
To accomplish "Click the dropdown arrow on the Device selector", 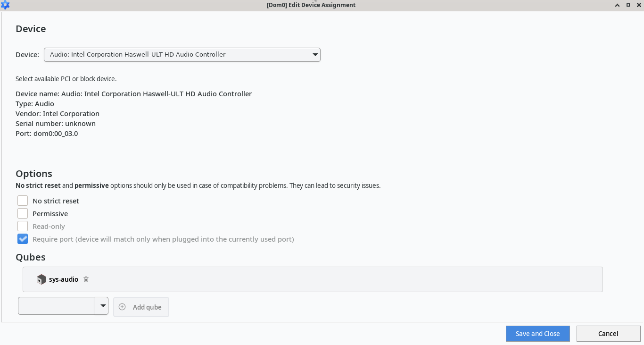I will tap(314, 55).
